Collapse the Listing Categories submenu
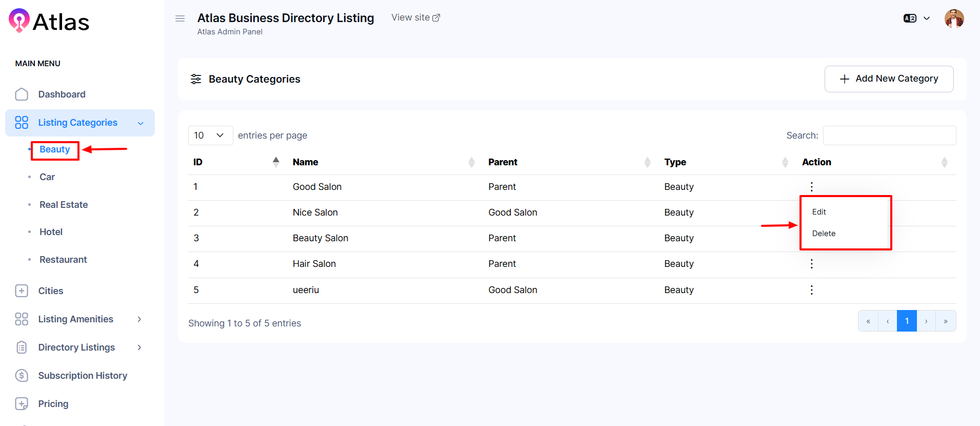 click(141, 123)
